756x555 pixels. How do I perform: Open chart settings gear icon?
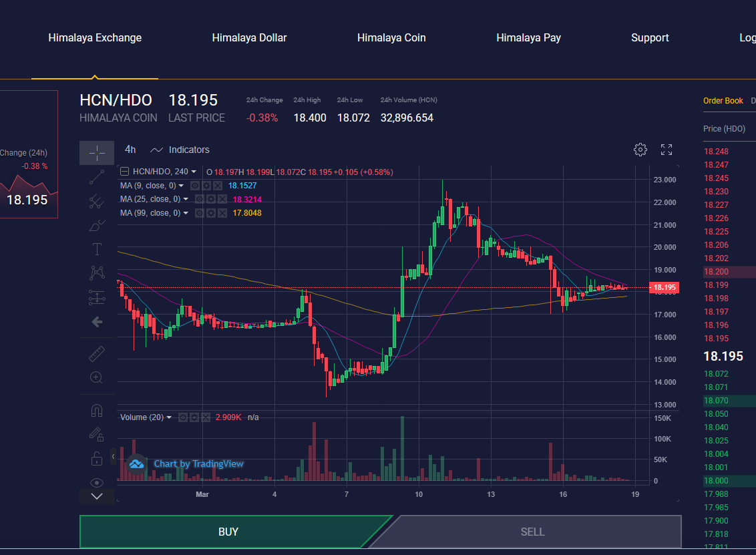point(640,150)
